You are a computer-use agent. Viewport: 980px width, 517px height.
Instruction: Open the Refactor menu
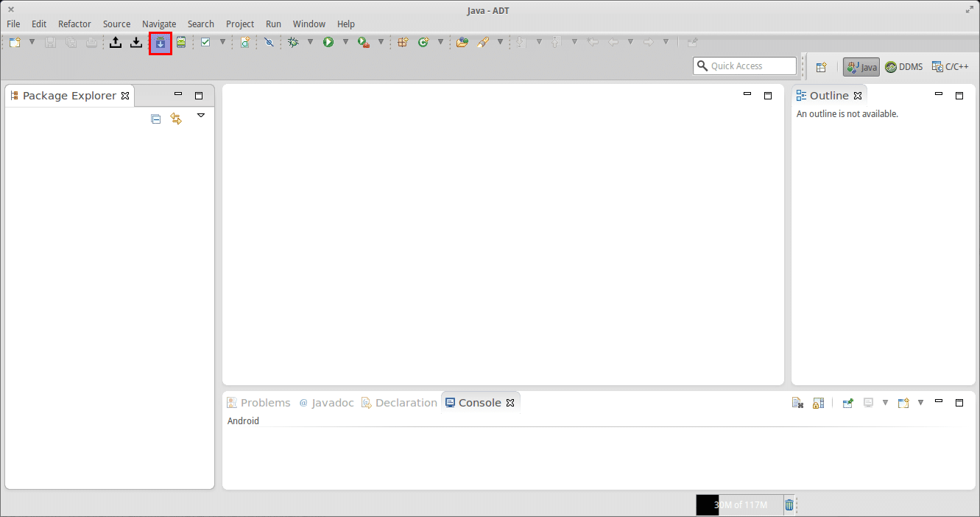click(x=74, y=24)
